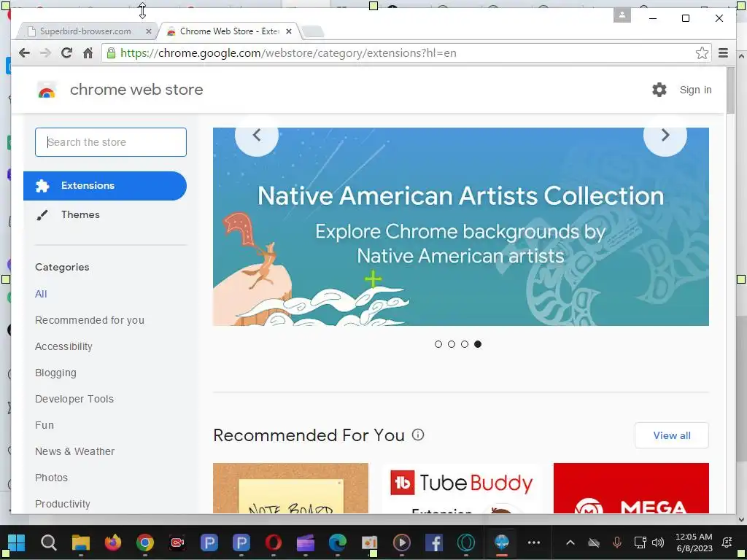Open red screen recorder taskbar icon
Viewport: 747px width, 560px height.
(x=177, y=542)
